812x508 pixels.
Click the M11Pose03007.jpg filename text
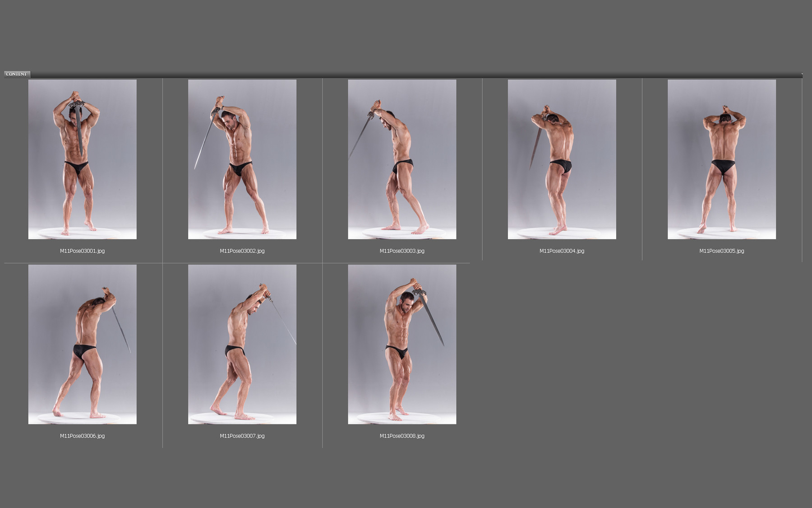click(242, 436)
